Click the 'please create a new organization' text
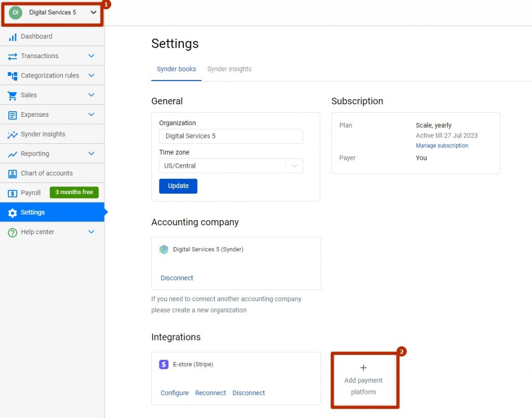 coord(199,310)
